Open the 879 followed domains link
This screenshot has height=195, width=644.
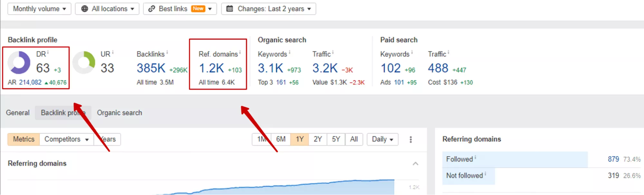[x=613, y=159]
